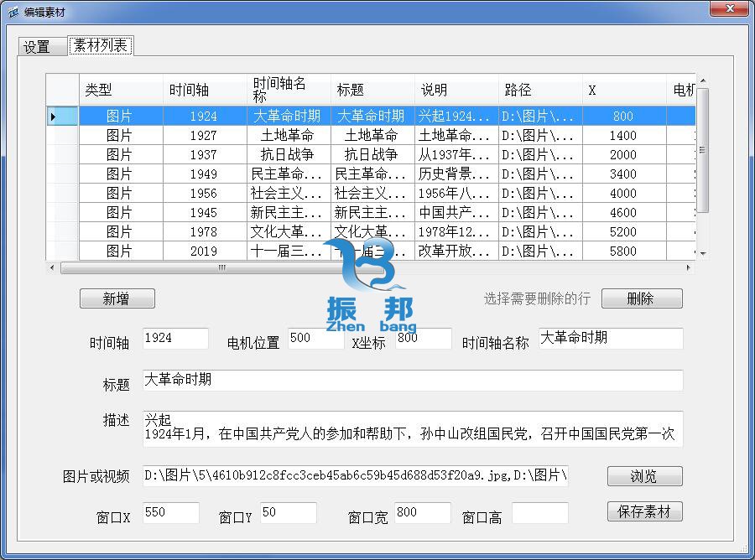
Task: Close the 编辑素材 window
Action: (x=729, y=9)
